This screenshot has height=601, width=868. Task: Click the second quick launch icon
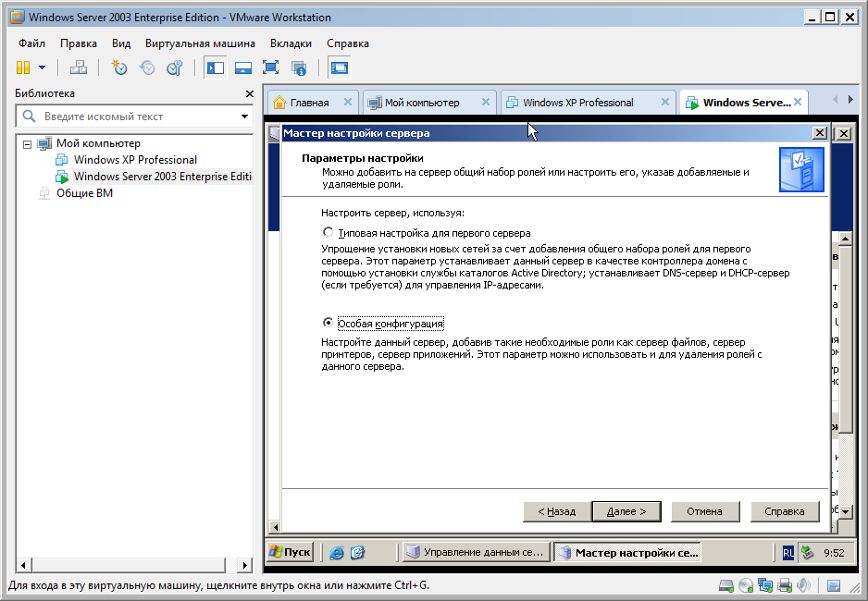coord(357,552)
